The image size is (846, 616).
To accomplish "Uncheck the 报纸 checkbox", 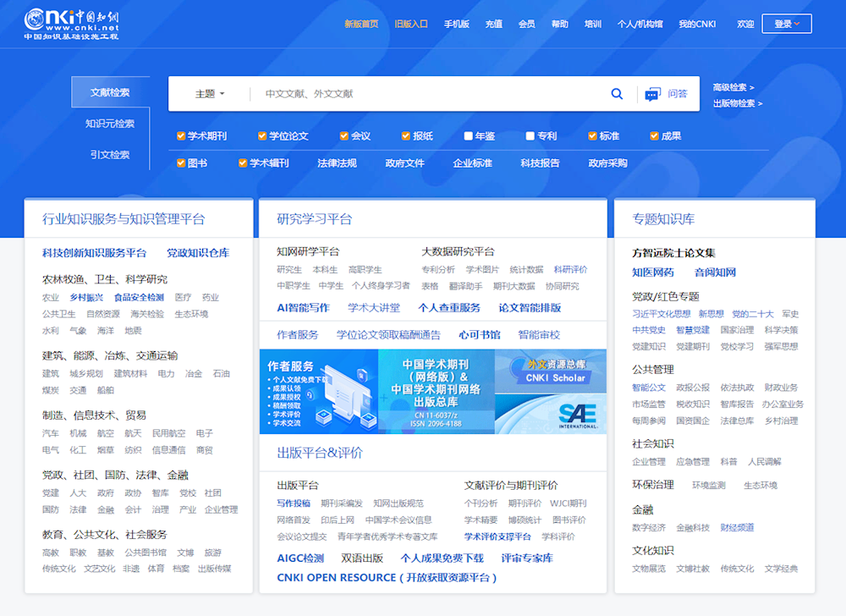I will [406, 136].
